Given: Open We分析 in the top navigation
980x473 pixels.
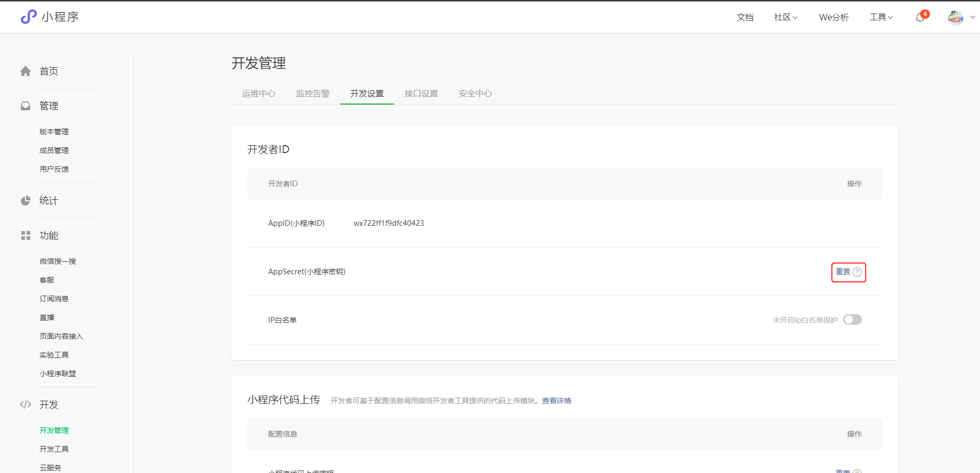Looking at the screenshot, I should coord(834,17).
